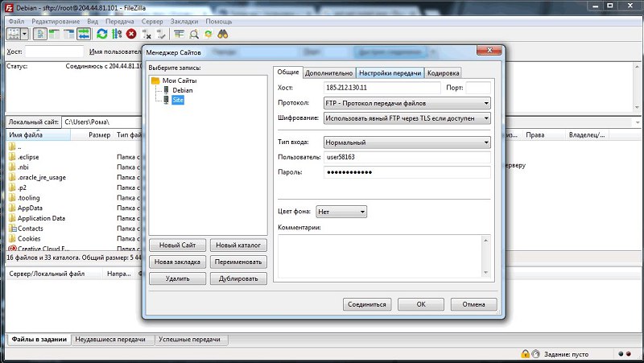The height and width of the screenshot is (363, 644).
Task: Click the Новый каталог button
Action: point(238,245)
